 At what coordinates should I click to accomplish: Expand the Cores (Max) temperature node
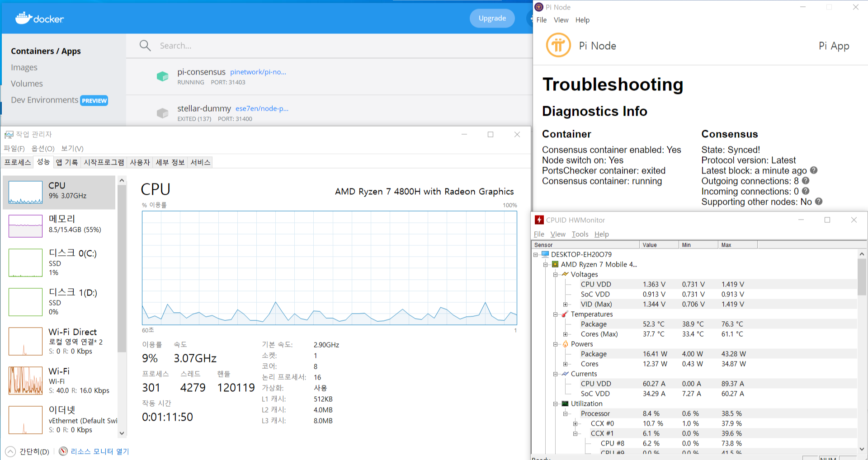(565, 334)
